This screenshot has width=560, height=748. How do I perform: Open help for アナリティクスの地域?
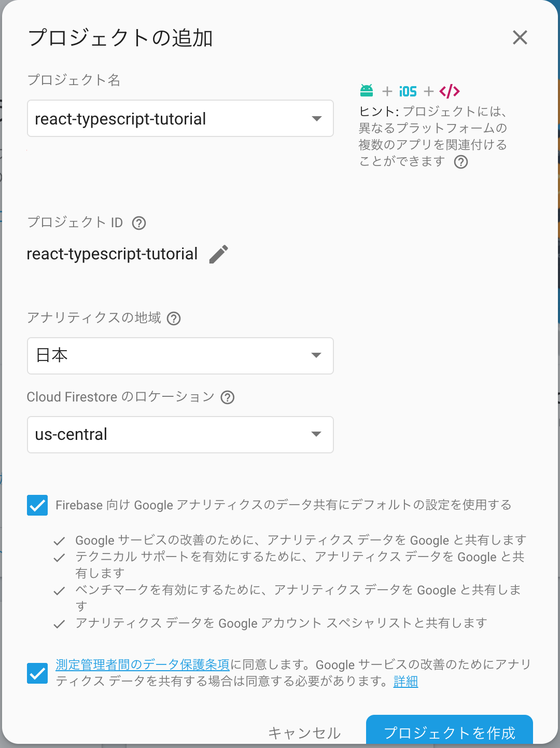(x=174, y=318)
